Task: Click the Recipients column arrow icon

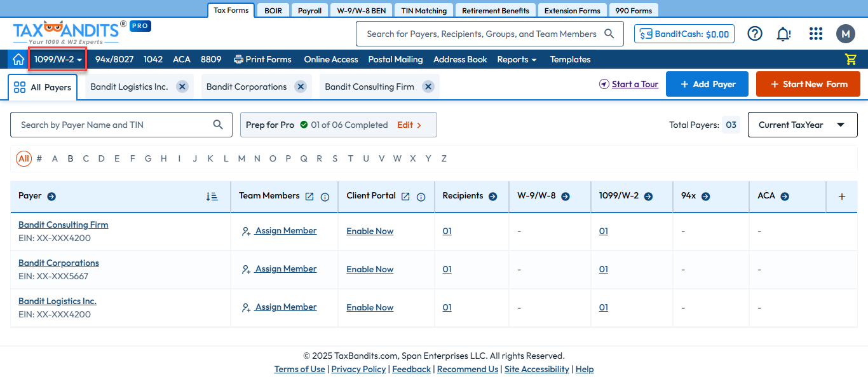Action: point(492,197)
